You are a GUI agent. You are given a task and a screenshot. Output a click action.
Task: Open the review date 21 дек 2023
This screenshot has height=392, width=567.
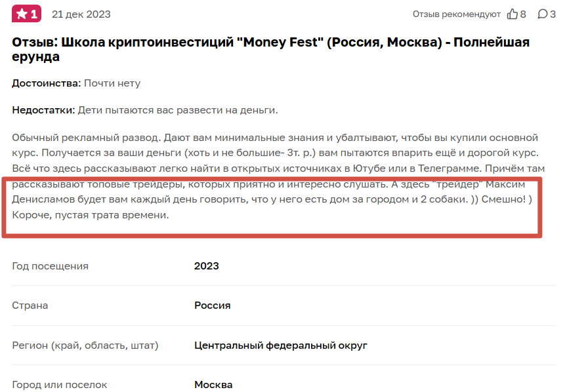click(x=80, y=13)
